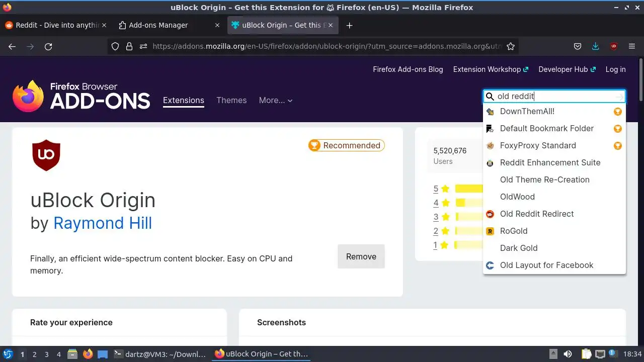This screenshot has height=362, width=644.
Task: Open the system applications menu icon
Action: pyautogui.click(x=8, y=354)
